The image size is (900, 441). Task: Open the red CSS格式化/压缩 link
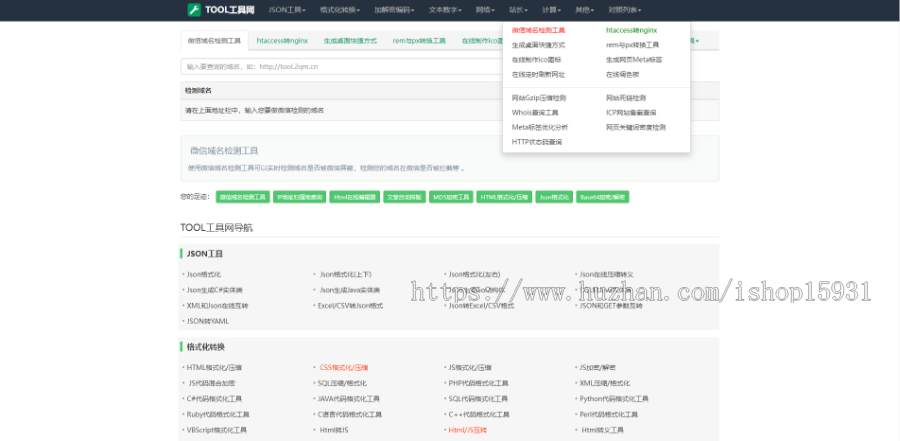pyautogui.click(x=343, y=368)
